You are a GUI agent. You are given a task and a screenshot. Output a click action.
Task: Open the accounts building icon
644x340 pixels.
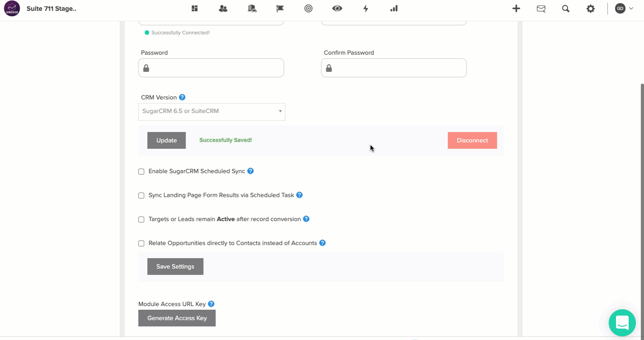tap(252, 8)
